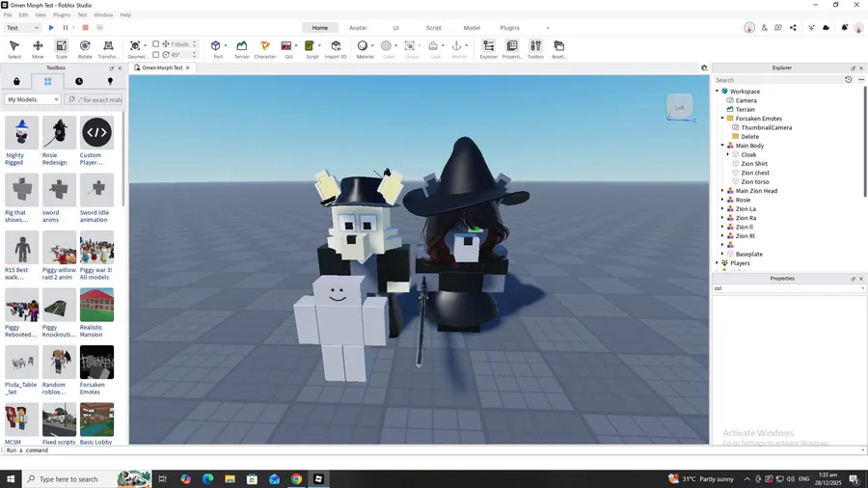Click the Explorer search history icon

click(x=848, y=80)
